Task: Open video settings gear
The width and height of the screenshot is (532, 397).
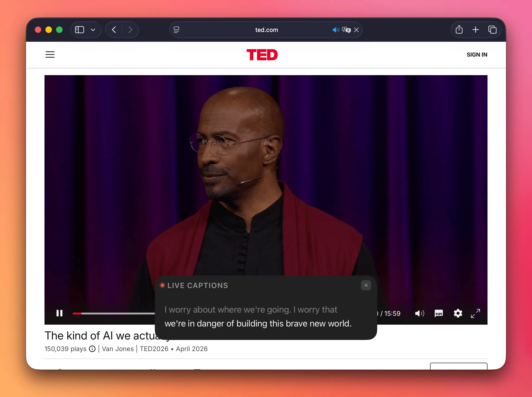Action: click(x=458, y=313)
